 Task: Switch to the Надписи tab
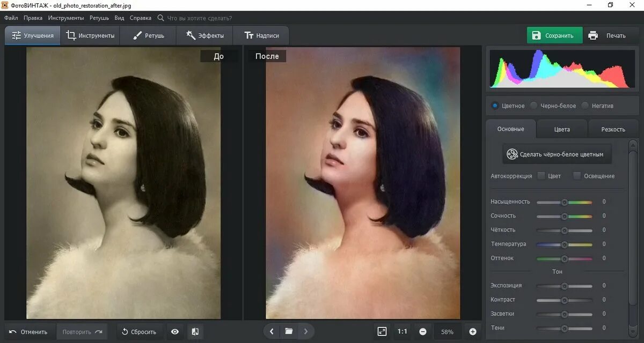261,35
